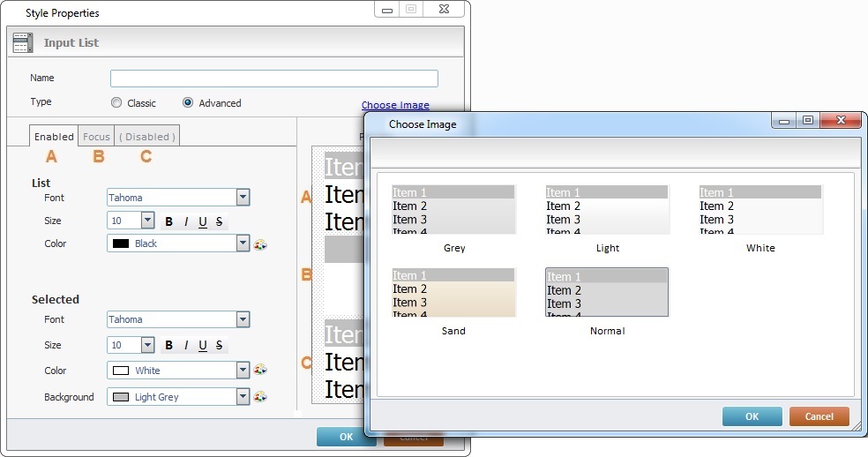Cancel the Choose Image dialog
This screenshot has width=868, height=457.
(x=819, y=416)
